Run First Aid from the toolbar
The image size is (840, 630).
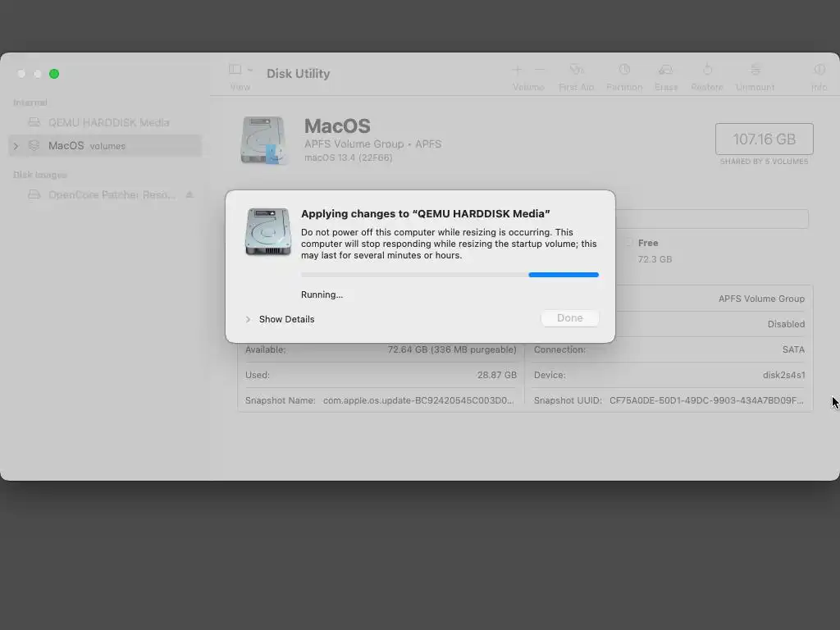tap(577, 70)
